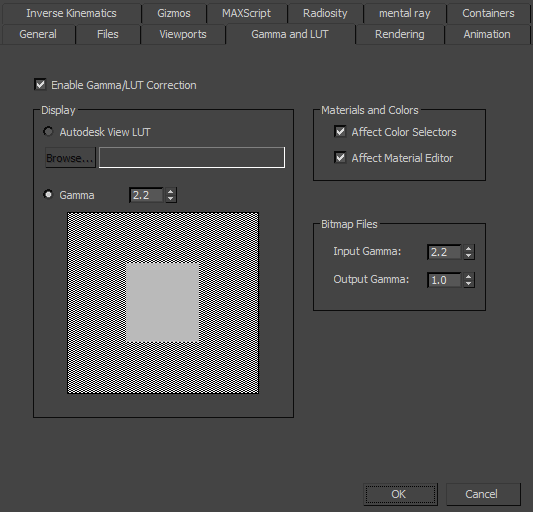
Task: Select the Autodesk View LUT radio button
Action: tap(48, 131)
